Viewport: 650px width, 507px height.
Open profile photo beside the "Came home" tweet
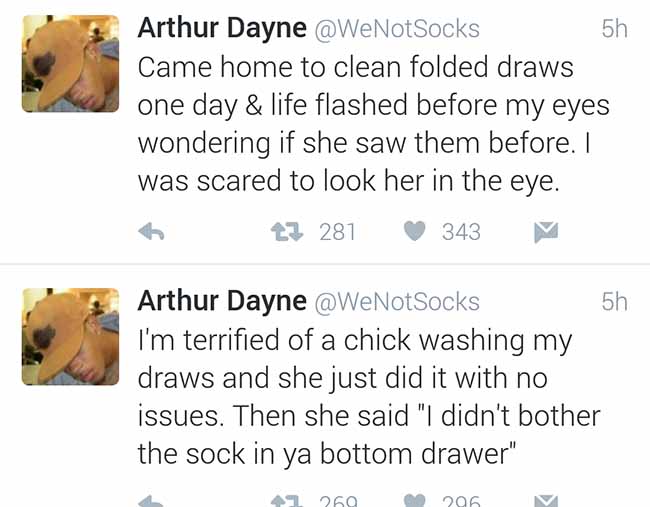(70, 63)
